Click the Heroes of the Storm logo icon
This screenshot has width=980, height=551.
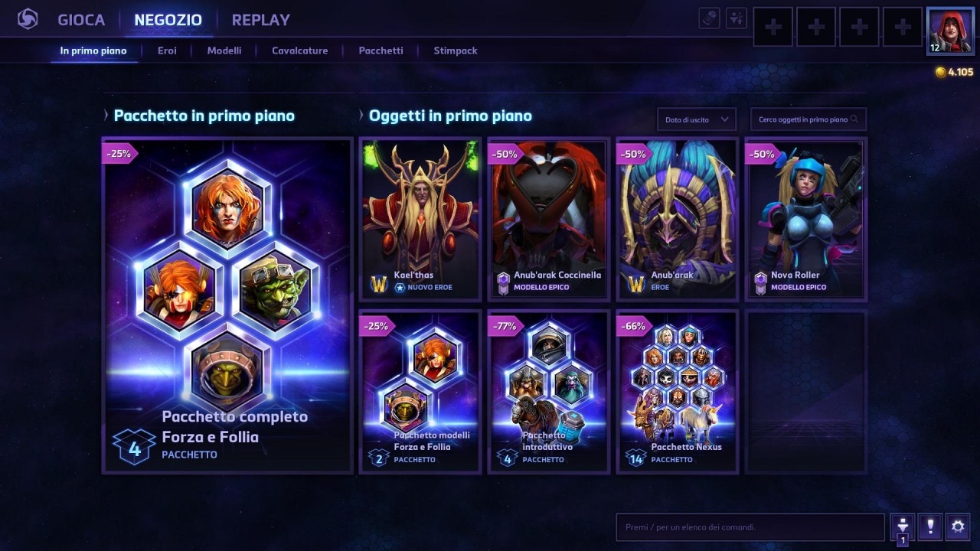(28, 19)
